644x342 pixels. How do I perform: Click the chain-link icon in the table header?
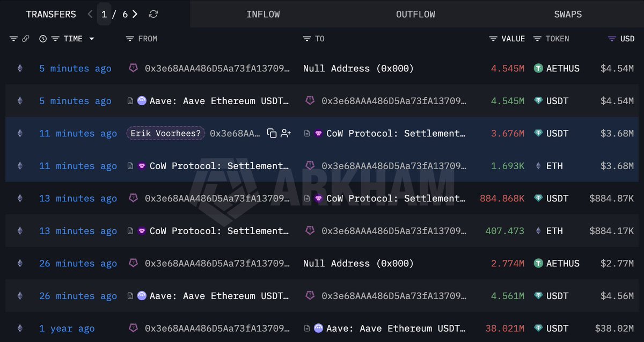pos(25,39)
